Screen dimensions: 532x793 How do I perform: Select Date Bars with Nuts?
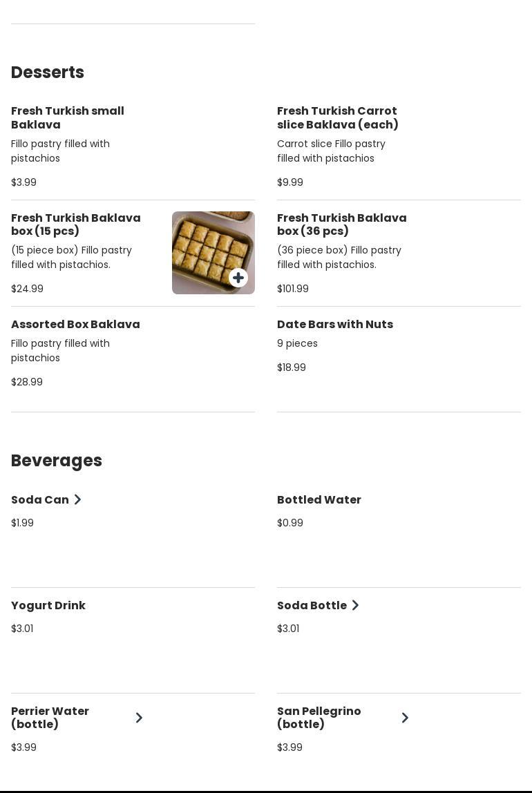coord(335,324)
